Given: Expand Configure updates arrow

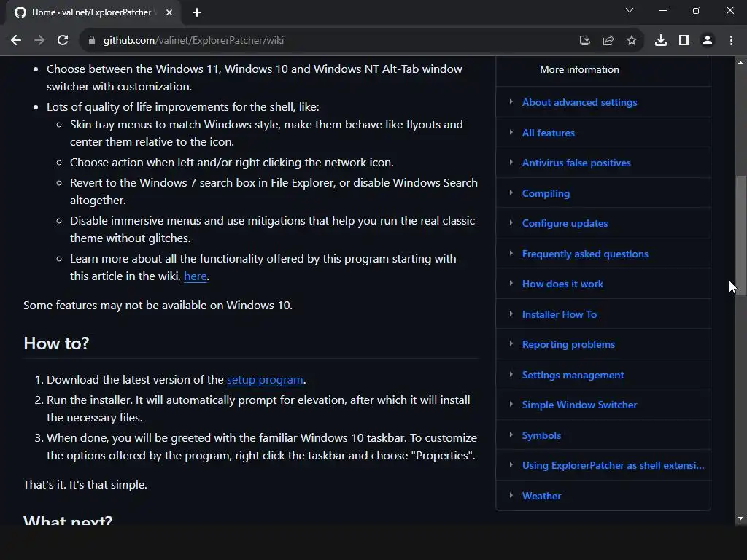Looking at the screenshot, I should point(511,222).
